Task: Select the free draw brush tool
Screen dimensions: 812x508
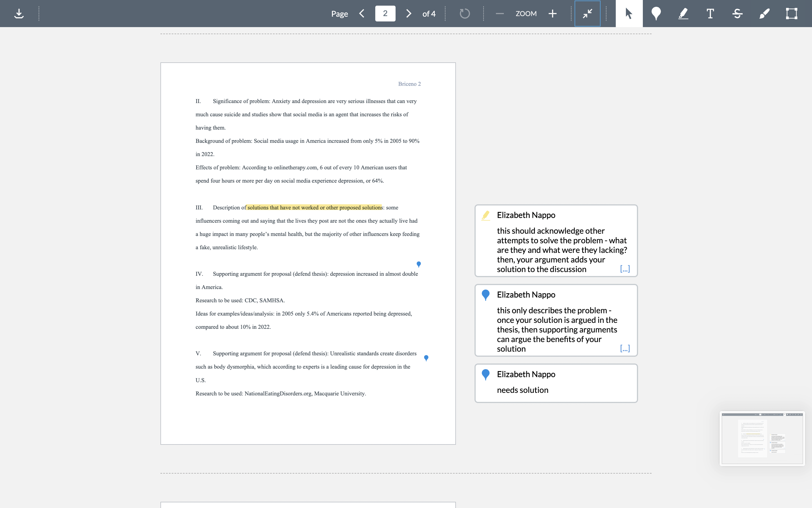Action: click(764, 14)
